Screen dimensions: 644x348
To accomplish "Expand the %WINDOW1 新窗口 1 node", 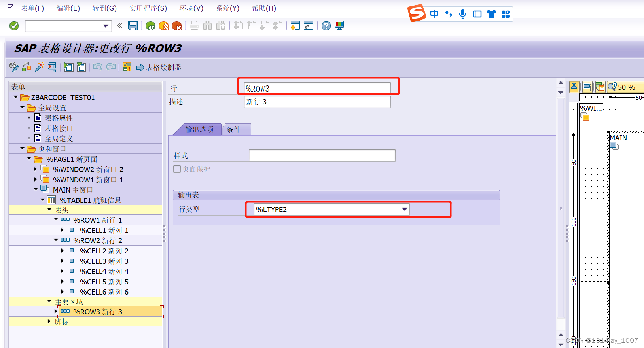I will tap(35, 180).
